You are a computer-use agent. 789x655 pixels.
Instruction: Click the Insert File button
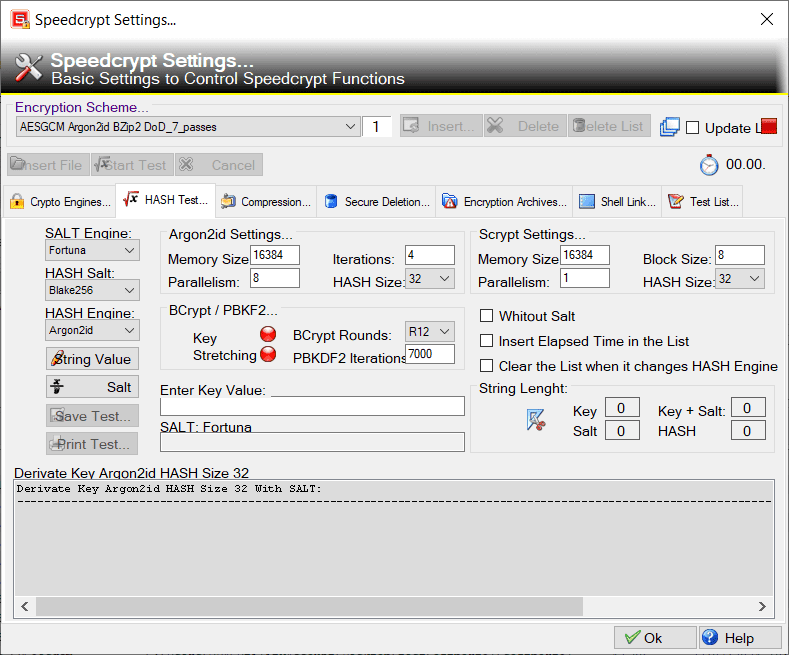48,165
